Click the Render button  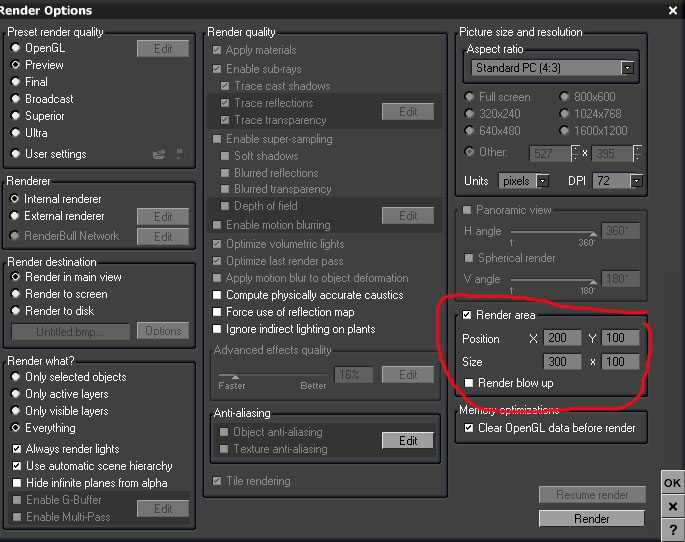click(592, 518)
